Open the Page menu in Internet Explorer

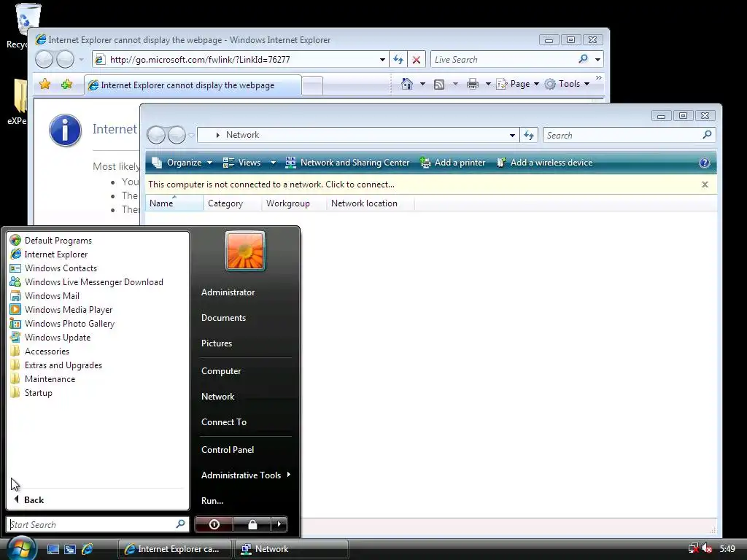click(x=517, y=84)
